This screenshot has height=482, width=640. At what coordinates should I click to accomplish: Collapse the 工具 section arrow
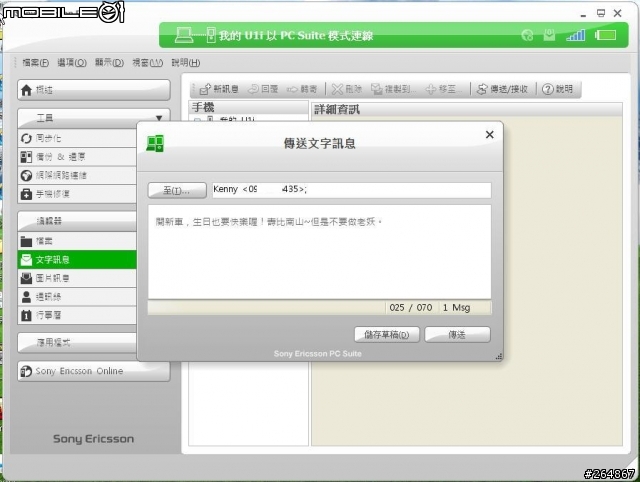click(x=159, y=118)
